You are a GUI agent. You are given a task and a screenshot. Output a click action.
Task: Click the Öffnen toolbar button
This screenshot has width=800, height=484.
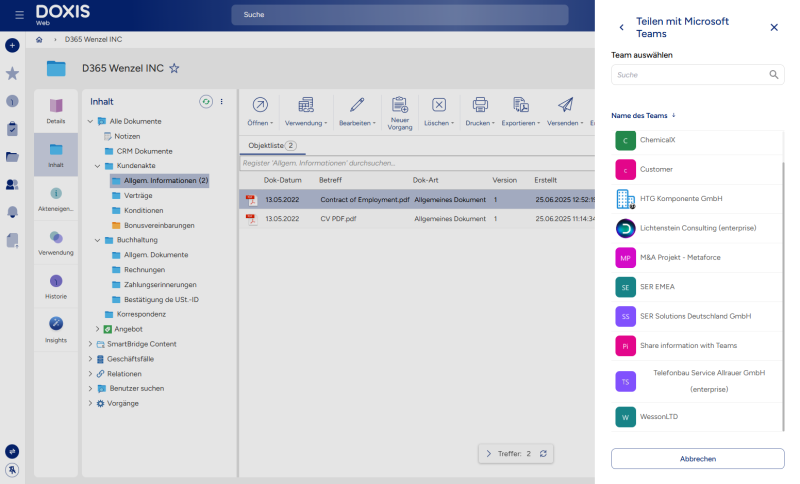[260, 111]
